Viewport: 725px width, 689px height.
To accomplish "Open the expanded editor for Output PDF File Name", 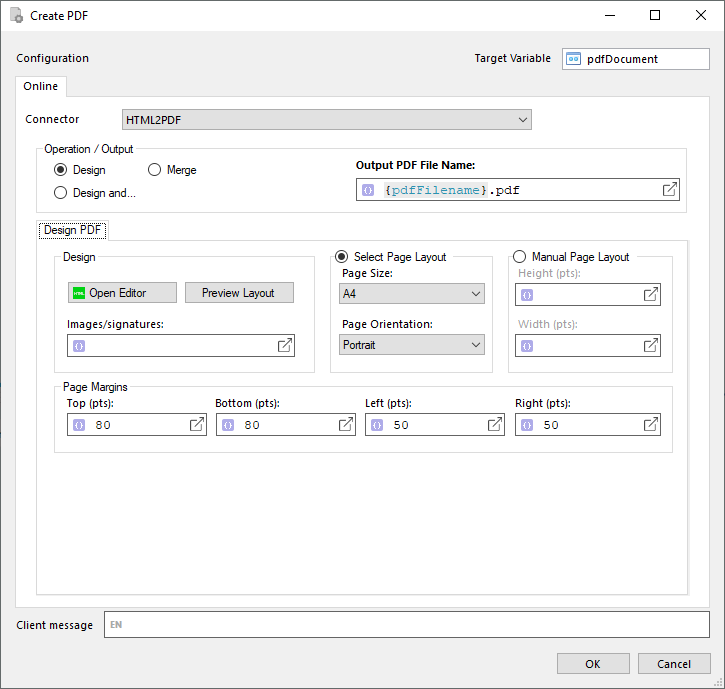I will (670, 189).
